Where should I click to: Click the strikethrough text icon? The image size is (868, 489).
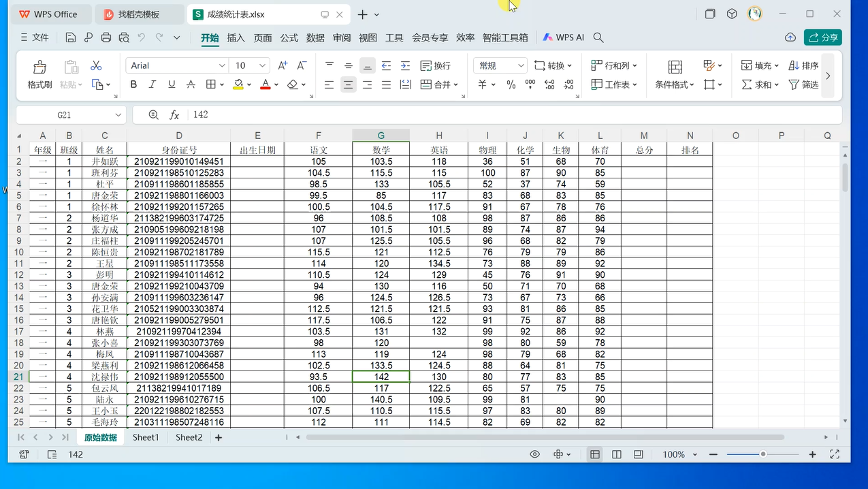tap(191, 84)
